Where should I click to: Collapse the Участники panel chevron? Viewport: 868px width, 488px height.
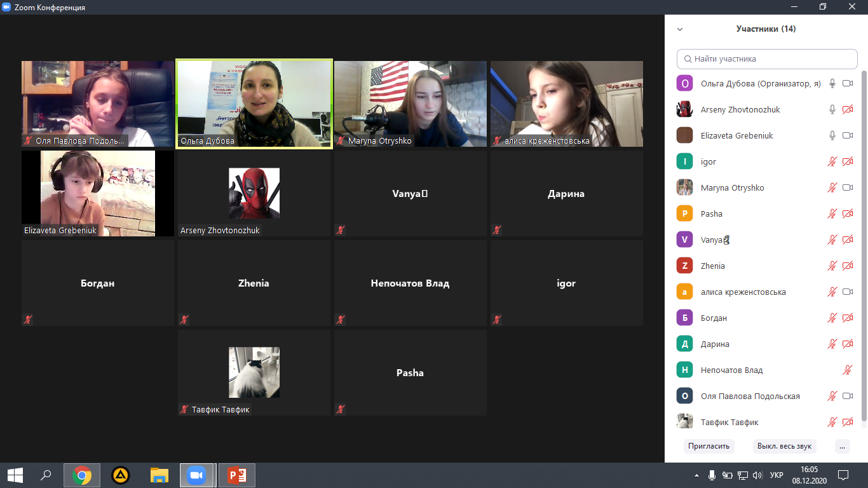(680, 29)
